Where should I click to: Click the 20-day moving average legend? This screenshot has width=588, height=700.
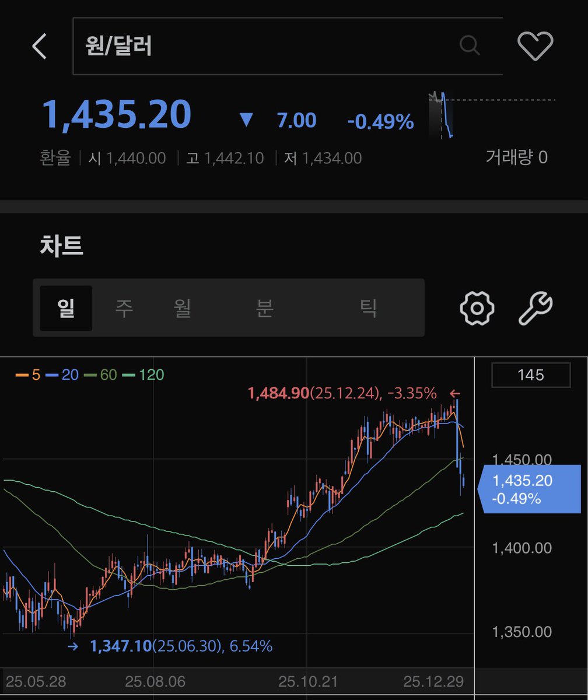point(62,374)
